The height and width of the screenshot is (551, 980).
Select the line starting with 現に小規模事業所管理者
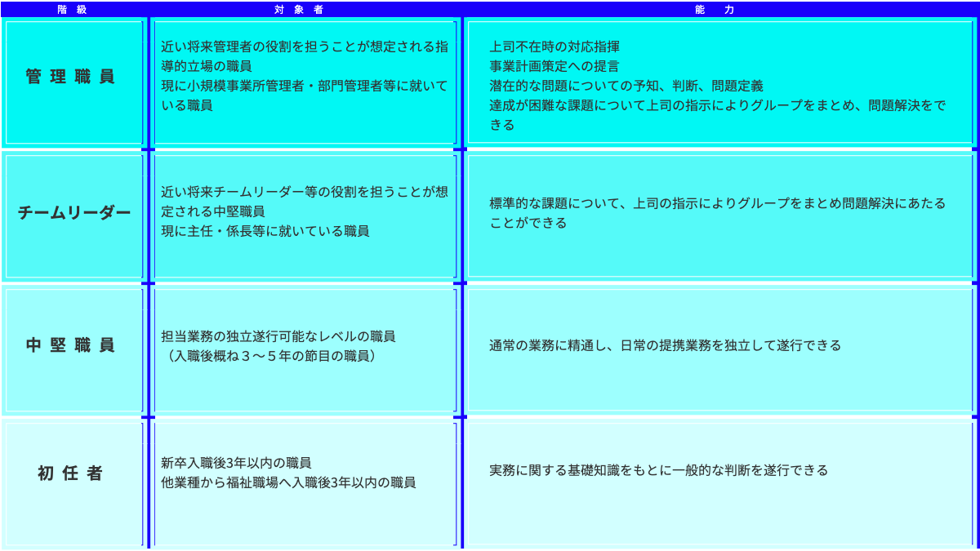[x=304, y=86]
